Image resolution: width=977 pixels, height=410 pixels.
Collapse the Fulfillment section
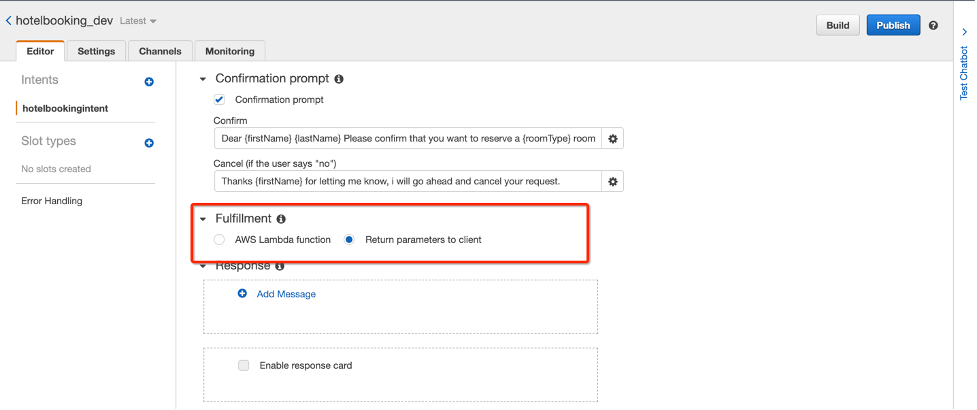(203, 218)
